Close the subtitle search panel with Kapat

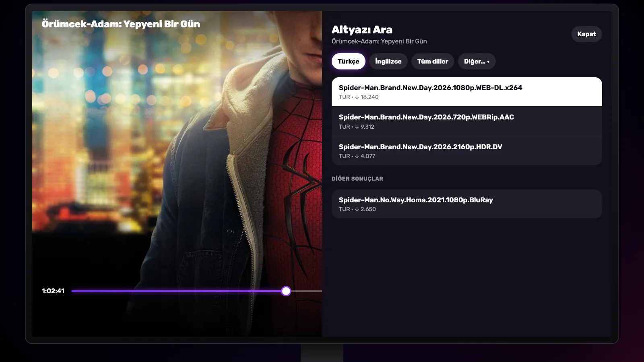[586, 34]
